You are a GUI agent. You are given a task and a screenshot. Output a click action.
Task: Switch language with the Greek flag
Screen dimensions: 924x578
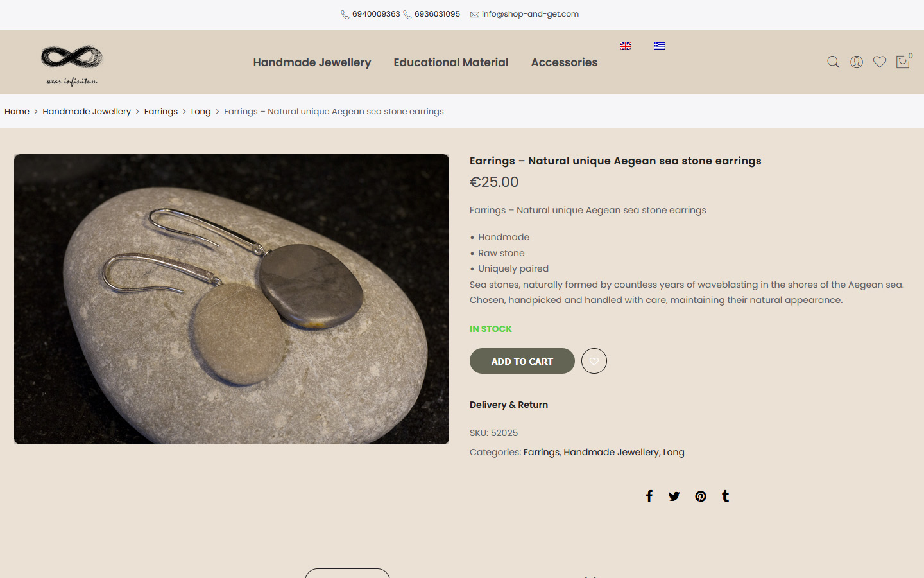coord(660,46)
